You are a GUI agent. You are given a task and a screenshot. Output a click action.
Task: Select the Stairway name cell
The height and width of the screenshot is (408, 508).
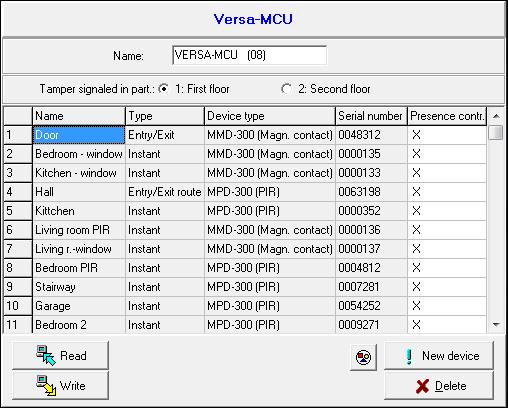coord(79,287)
